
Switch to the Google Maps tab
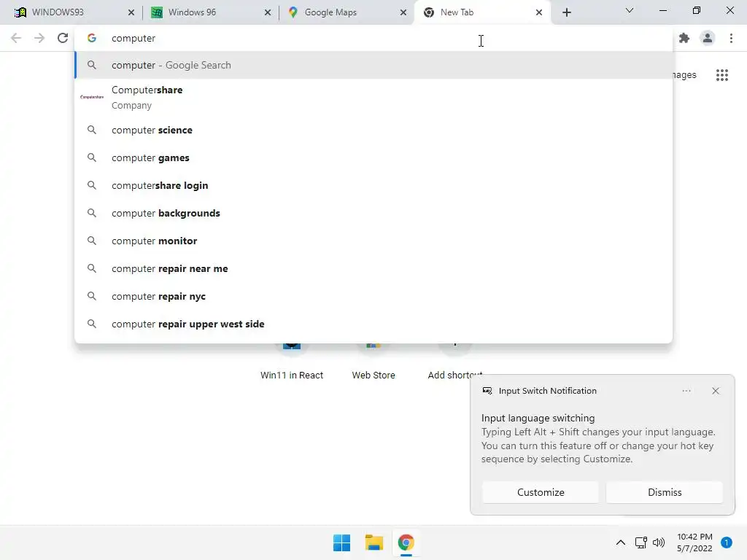[x=345, y=12]
